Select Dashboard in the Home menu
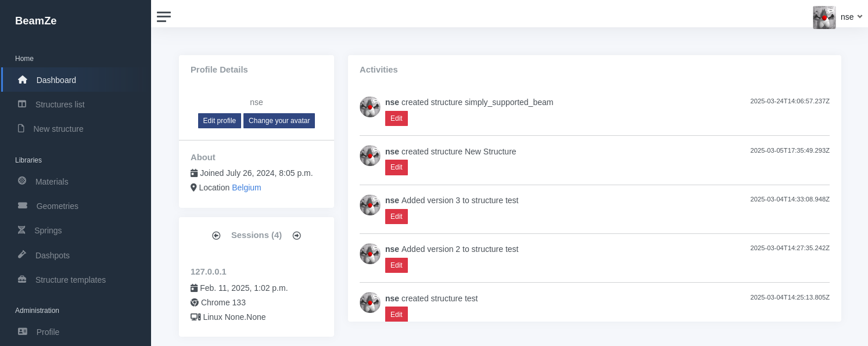Viewport: 868px width, 346px height. click(x=56, y=80)
